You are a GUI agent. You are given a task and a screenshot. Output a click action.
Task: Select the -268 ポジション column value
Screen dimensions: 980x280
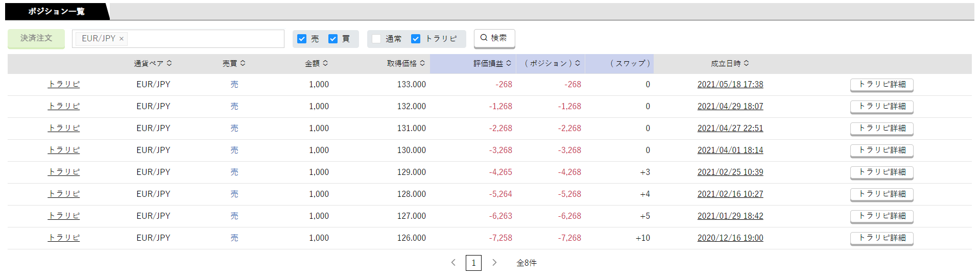(x=572, y=84)
